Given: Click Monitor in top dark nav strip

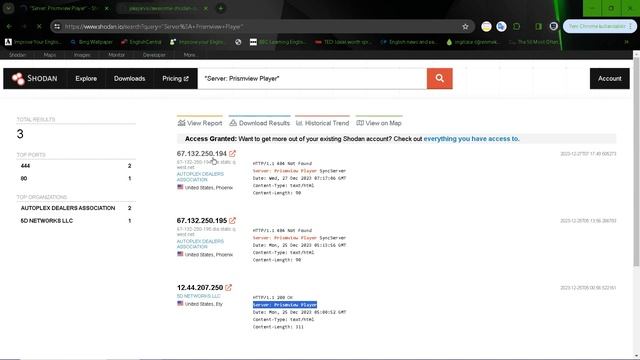Looking at the screenshot, I should pyautogui.click(x=116, y=55).
